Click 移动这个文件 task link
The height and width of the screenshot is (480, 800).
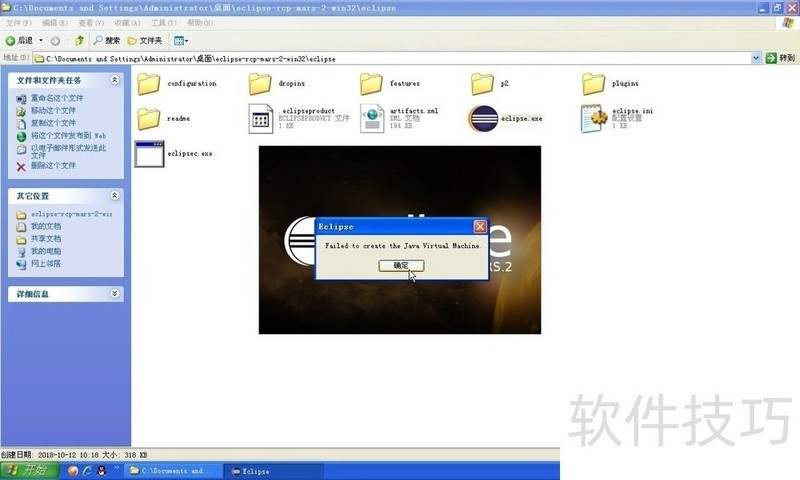53,110
